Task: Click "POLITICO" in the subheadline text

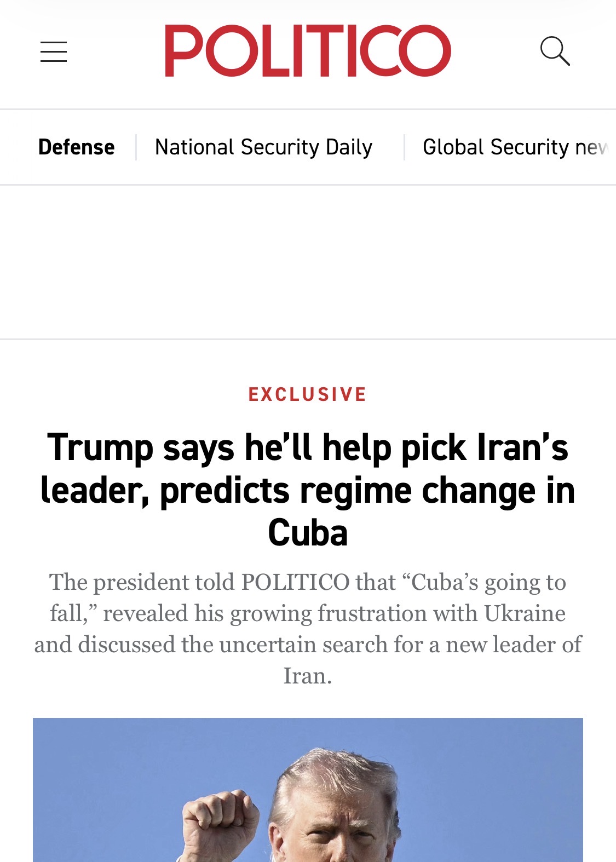Action: click(295, 582)
